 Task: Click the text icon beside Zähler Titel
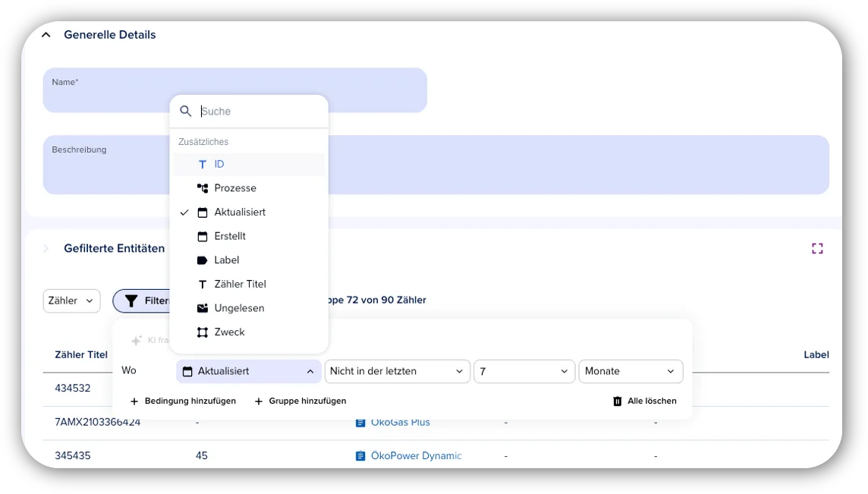tap(203, 284)
